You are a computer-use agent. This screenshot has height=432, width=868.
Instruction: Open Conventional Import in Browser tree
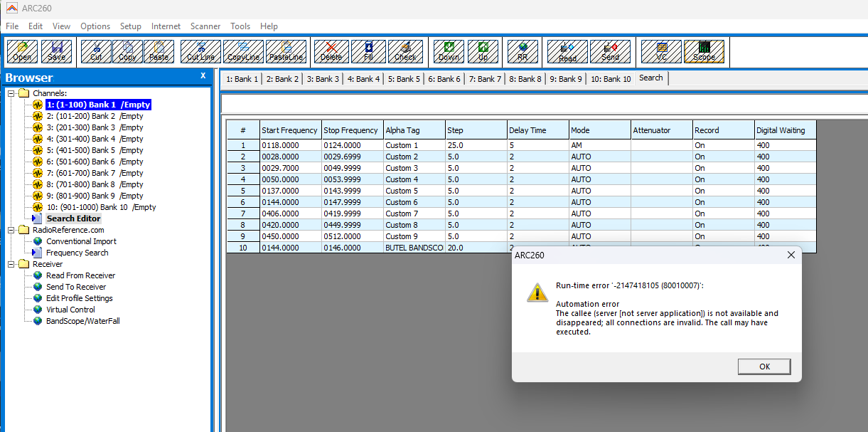[81, 241]
